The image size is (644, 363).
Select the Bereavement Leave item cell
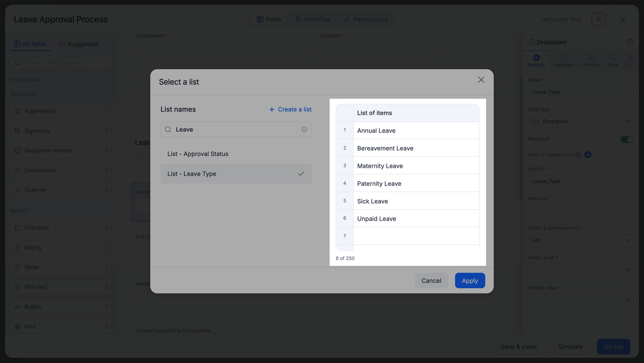416,148
